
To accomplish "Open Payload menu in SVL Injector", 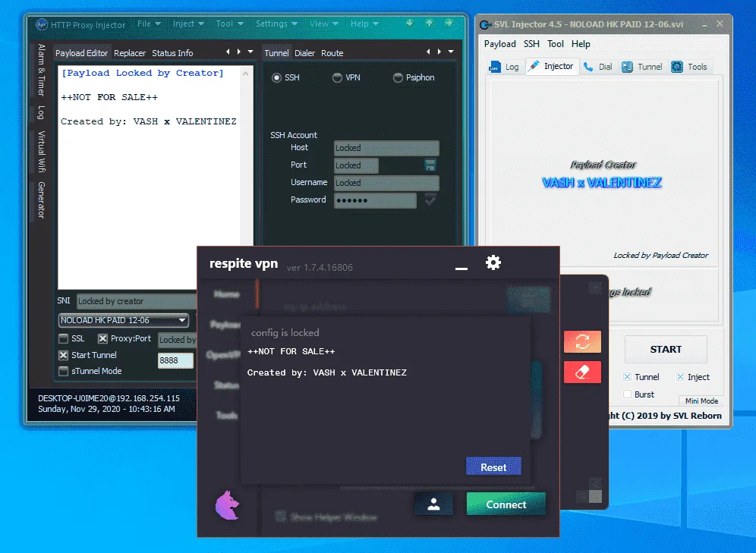I will point(500,44).
